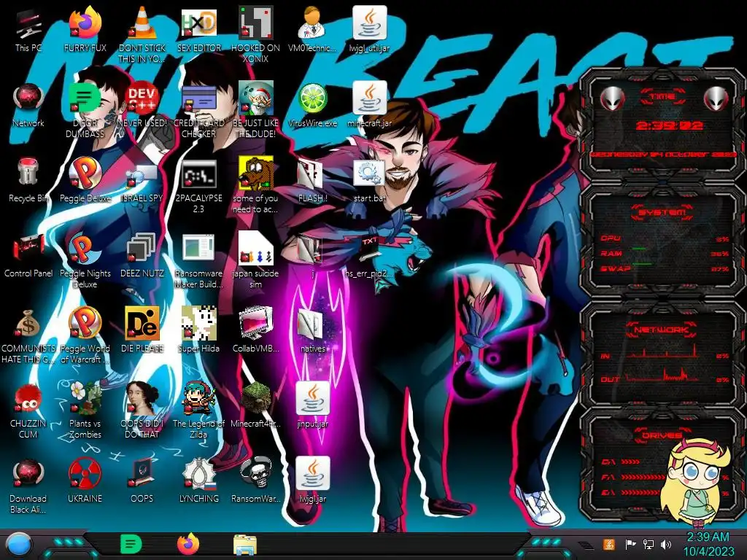This screenshot has height=560, width=747.
Task: Open the Action Center flag tray icon
Action: click(x=630, y=544)
